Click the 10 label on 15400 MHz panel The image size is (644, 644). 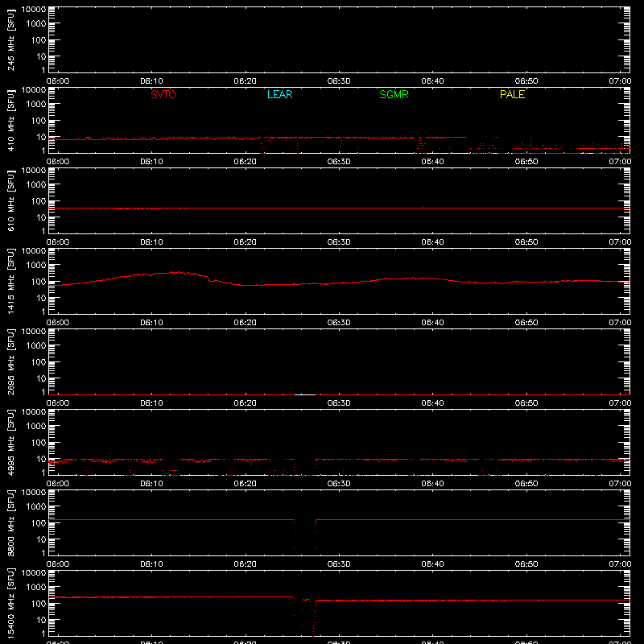41,620
